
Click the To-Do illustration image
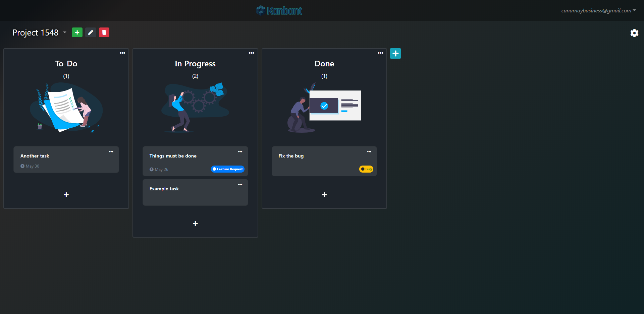(66, 107)
